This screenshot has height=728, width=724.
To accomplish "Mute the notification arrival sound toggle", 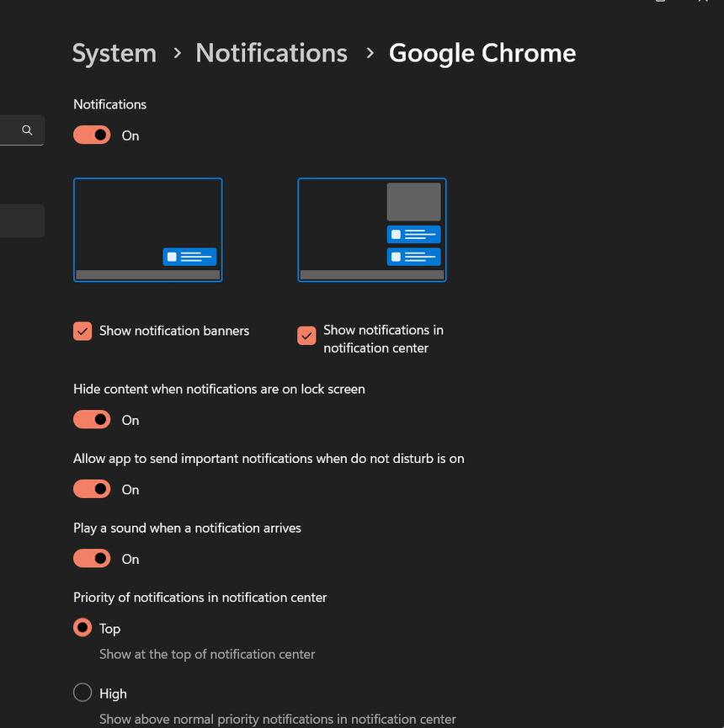I will (92, 559).
